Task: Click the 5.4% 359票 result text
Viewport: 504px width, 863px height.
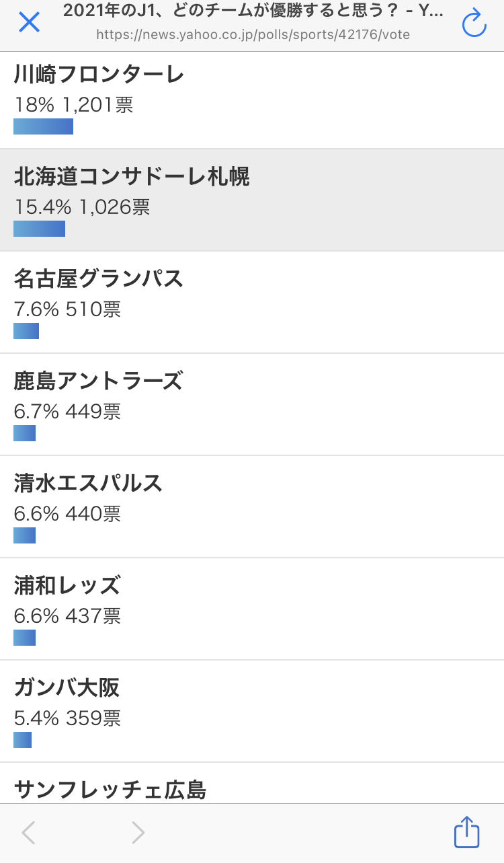Action: click(x=67, y=718)
